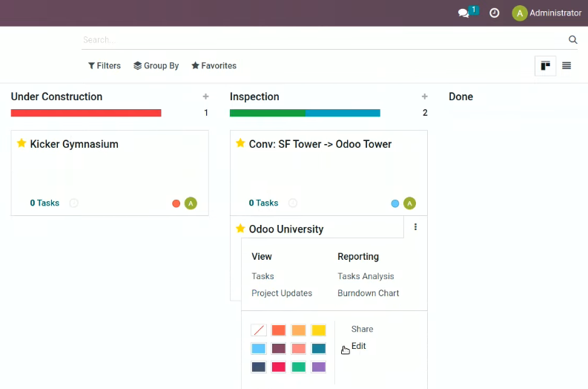This screenshot has width=588, height=389.
Task: Switch to List view
Action: 566,66
